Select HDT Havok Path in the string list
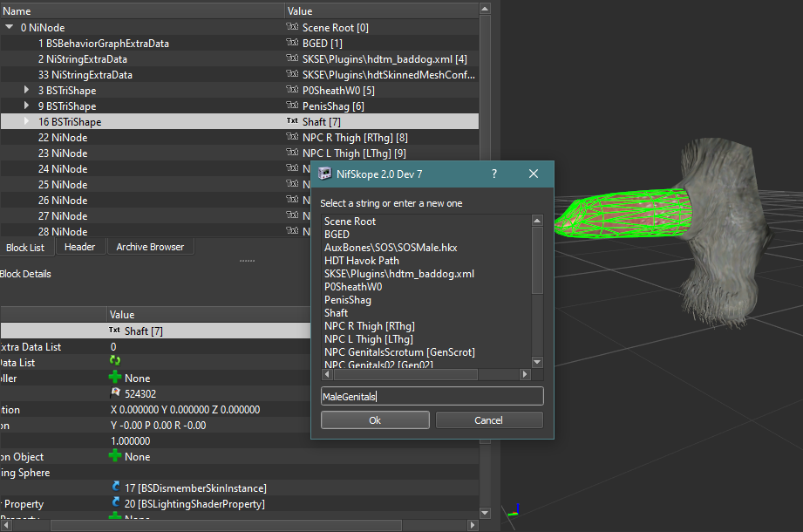Screen dimensions: 803x532 362,261
